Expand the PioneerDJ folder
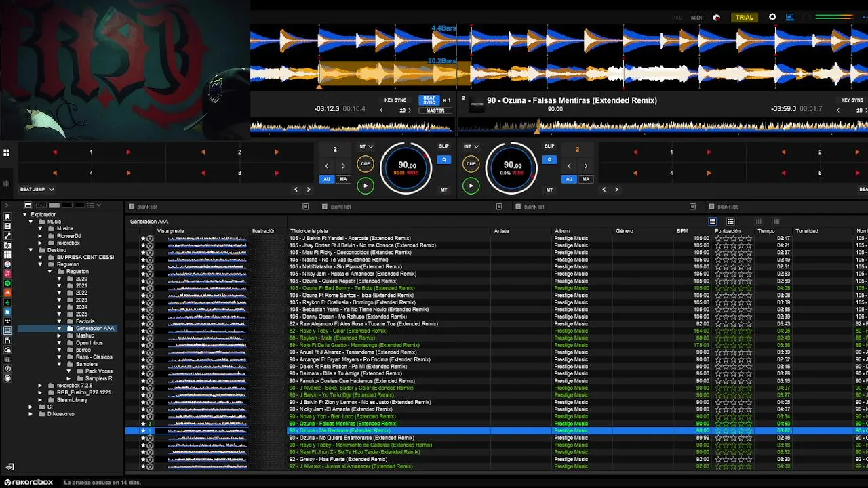868x488 pixels. coord(40,236)
